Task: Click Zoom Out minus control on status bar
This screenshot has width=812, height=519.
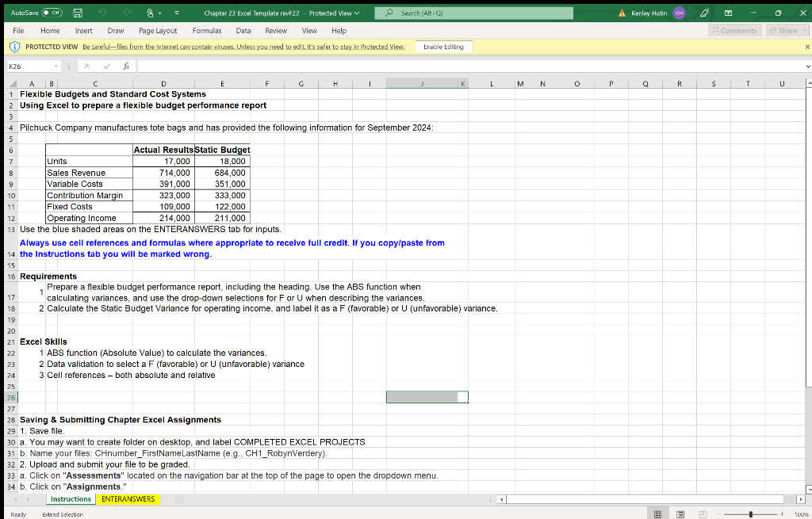Action: coord(719,513)
